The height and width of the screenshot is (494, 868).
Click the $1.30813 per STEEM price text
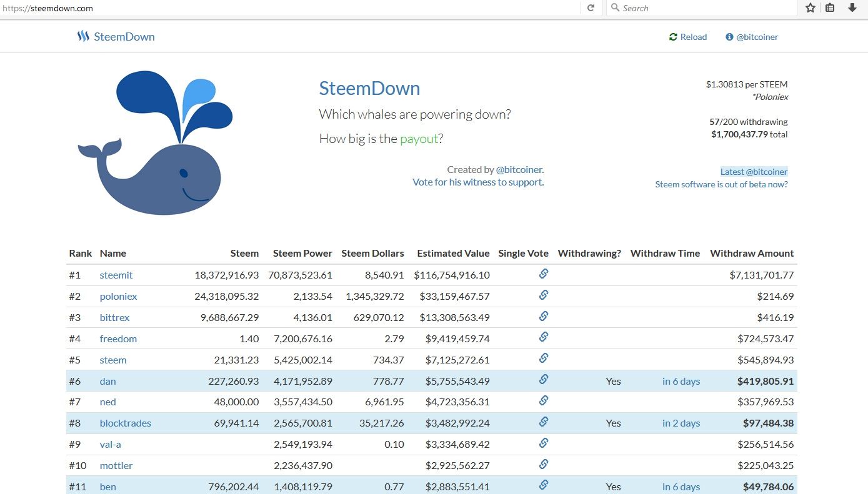click(747, 84)
